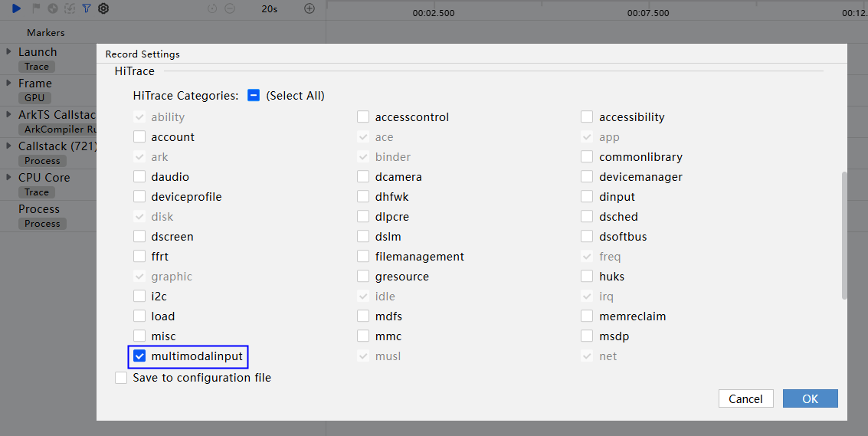Expand the Frame track row
The height and width of the screenshot is (436, 868).
[8, 83]
